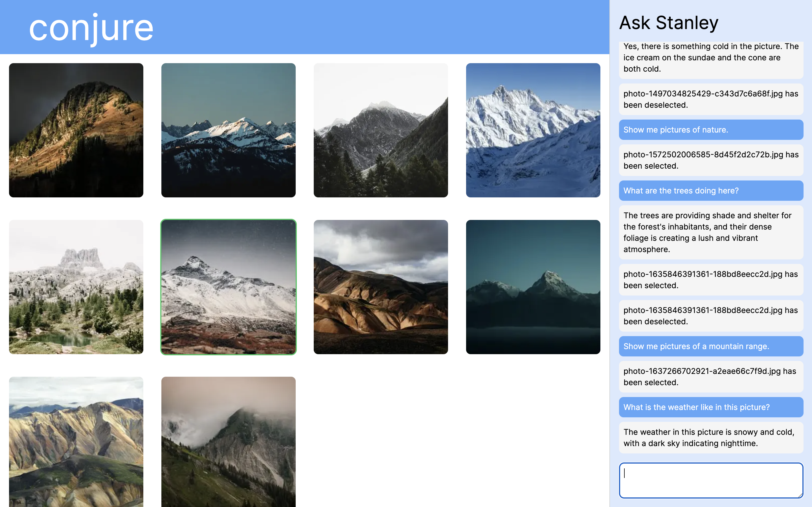The height and width of the screenshot is (507, 812).
Task: Select the dark hill with golden slope photo
Action: (76, 130)
